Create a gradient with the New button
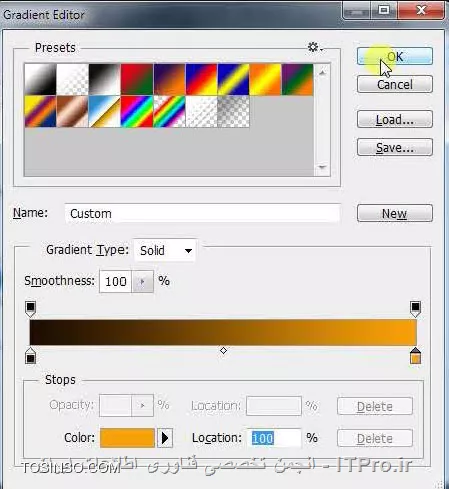This screenshot has height=489, width=449. [x=395, y=213]
